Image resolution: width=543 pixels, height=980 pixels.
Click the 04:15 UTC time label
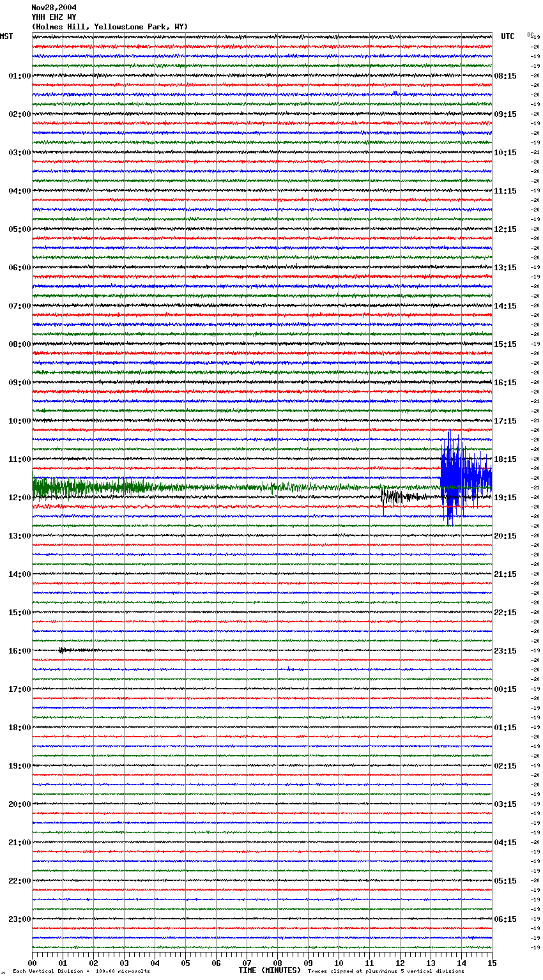coord(505,843)
